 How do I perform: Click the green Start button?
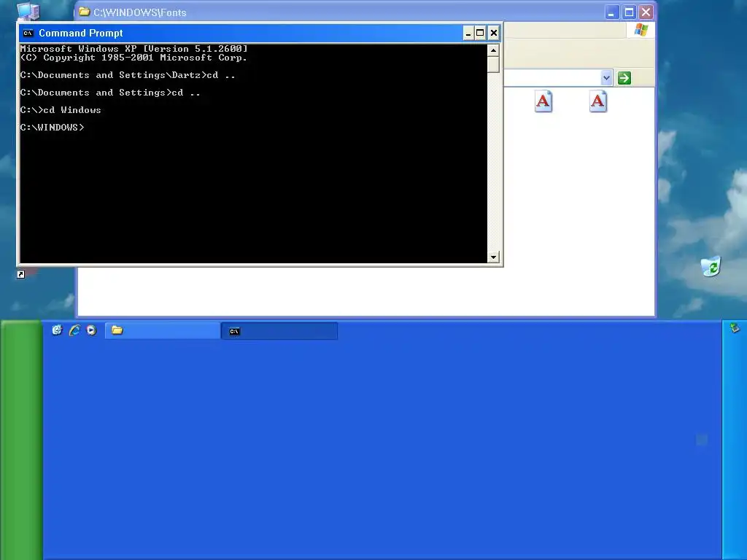tap(22, 440)
